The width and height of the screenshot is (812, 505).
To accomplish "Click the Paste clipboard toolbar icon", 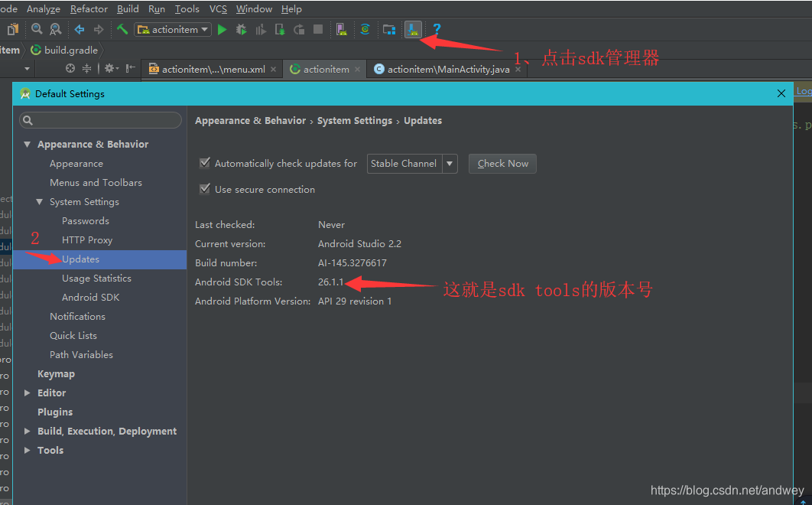I will [x=13, y=30].
